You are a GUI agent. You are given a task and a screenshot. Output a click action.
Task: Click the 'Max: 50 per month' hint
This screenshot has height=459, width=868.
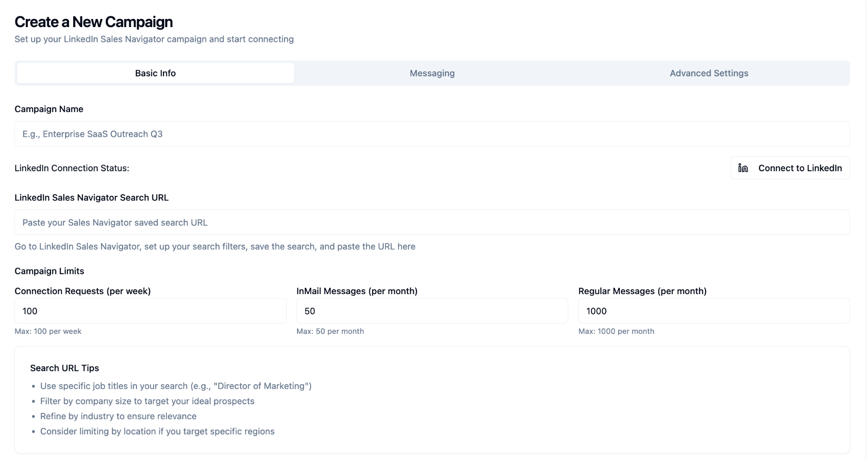pyautogui.click(x=330, y=331)
